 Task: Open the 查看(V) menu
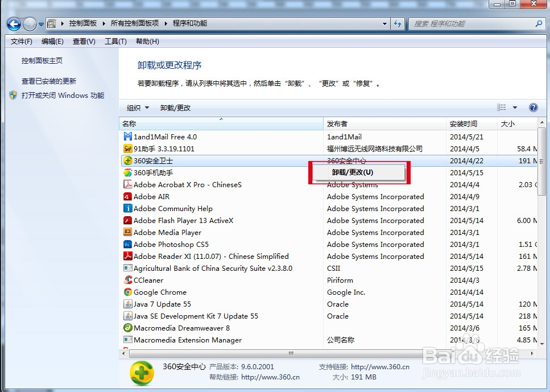coord(84,42)
